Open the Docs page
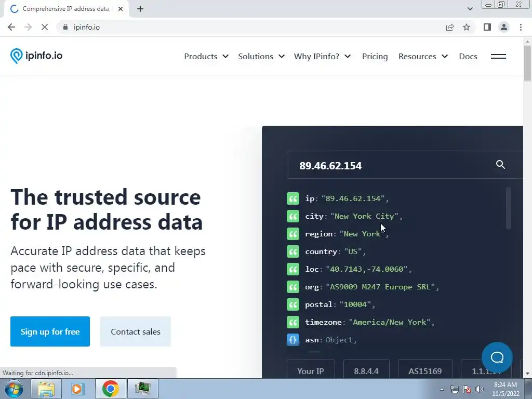This screenshot has height=399, width=532. coord(468,56)
